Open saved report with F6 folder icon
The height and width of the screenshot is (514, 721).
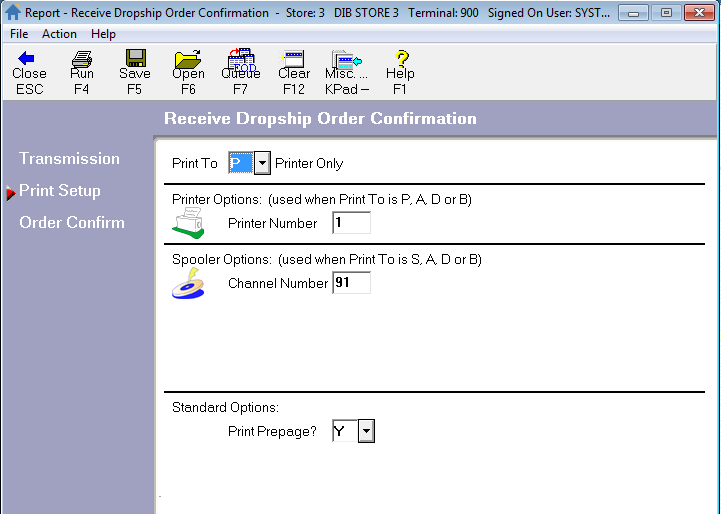pos(188,59)
